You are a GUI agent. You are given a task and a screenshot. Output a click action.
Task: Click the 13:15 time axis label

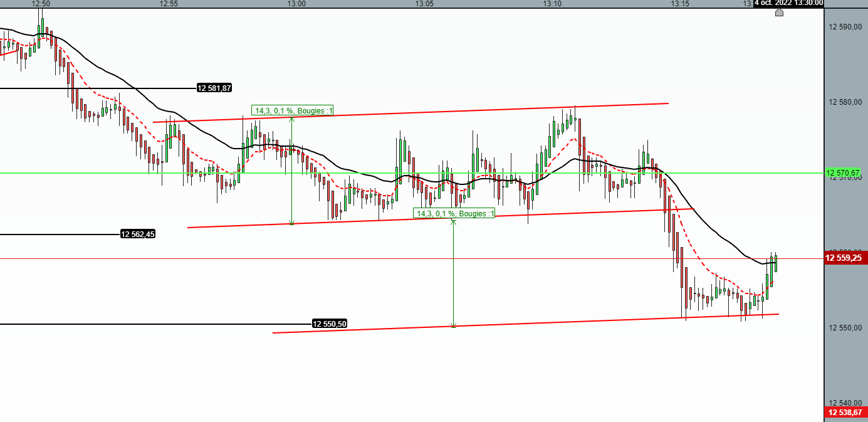pyautogui.click(x=680, y=3)
